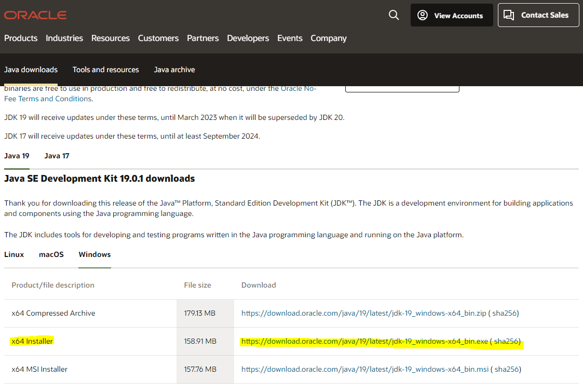Select the Java 17 tab
Viewport: 583px width, 392px height.
pyautogui.click(x=57, y=156)
